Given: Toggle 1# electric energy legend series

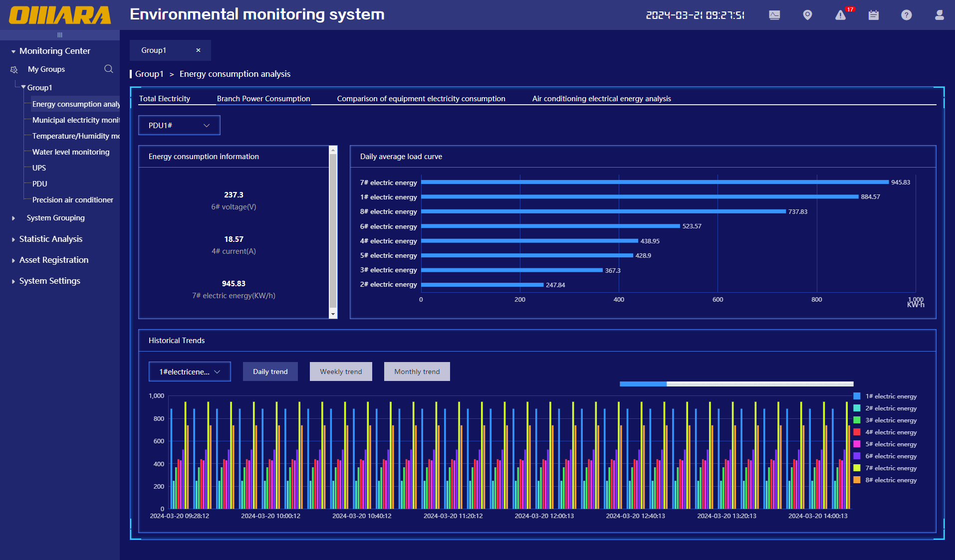Looking at the screenshot, I should [x=890, y=396].
